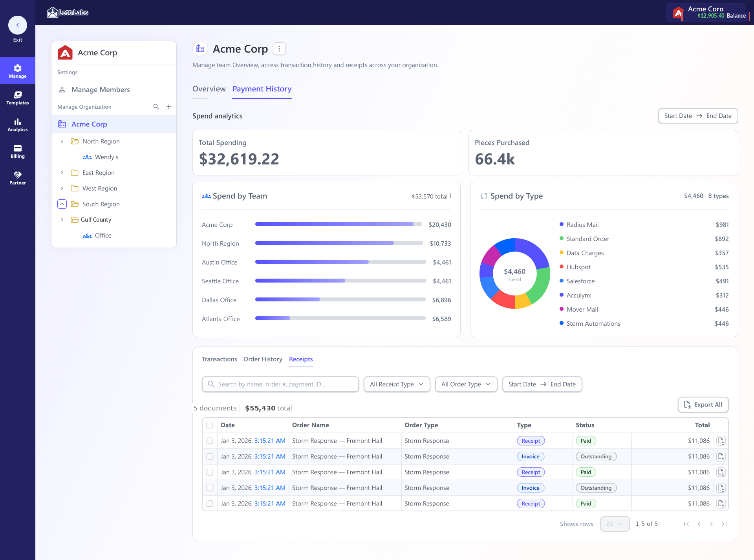Switch to the Overview tab
Viewport: 754px width, 560px height.
(209, 89)
